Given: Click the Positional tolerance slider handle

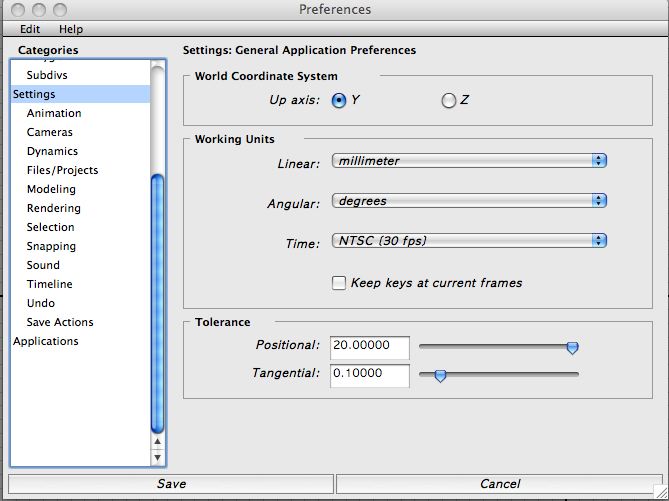Looking at the screenshot, I should [x=572, y=347].
